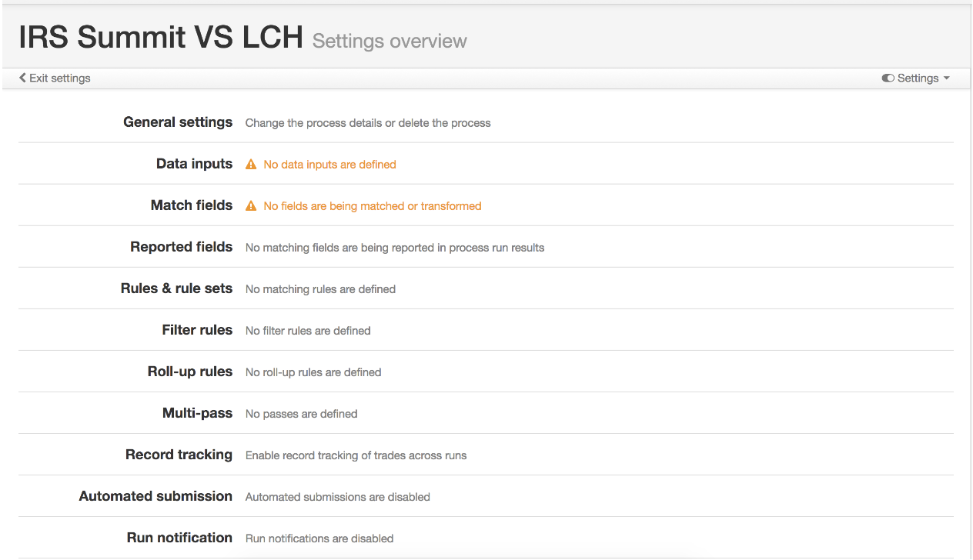Screen dimensions: 973x560
Task: Click the Exit settings link
Action: 55,78
